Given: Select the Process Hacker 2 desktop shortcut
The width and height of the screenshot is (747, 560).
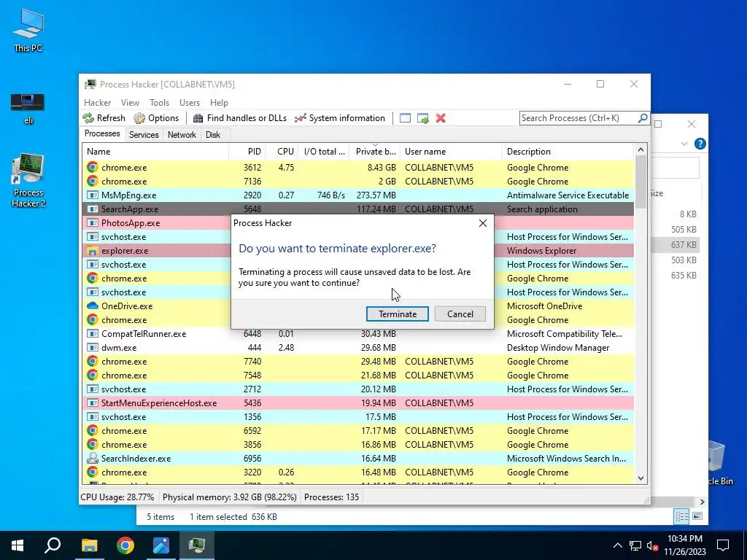Looking at the screenshot, I should pyautogui.click(x=28, y=181).
